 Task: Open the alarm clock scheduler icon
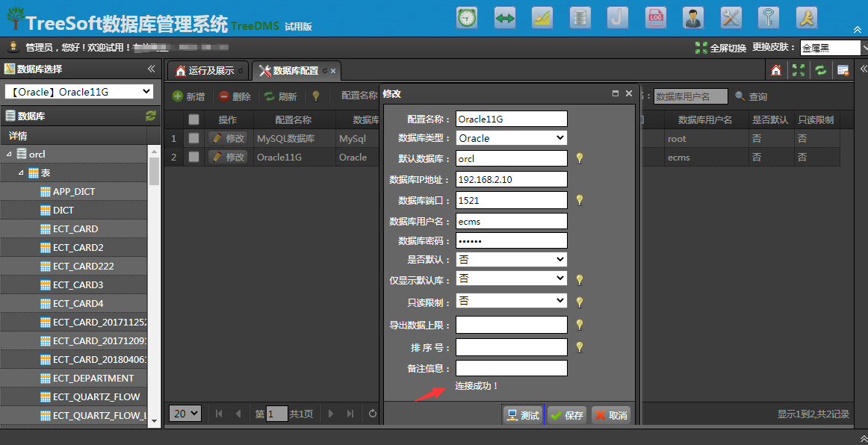point(467,18)
